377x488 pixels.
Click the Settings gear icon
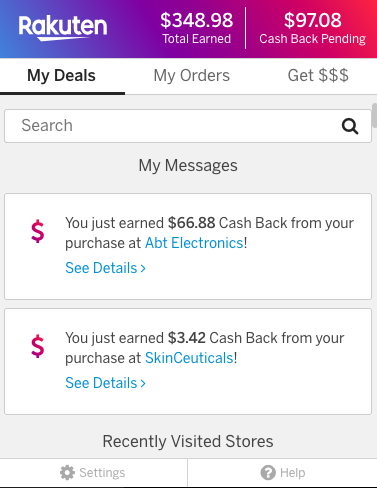(x=67, y=473)
